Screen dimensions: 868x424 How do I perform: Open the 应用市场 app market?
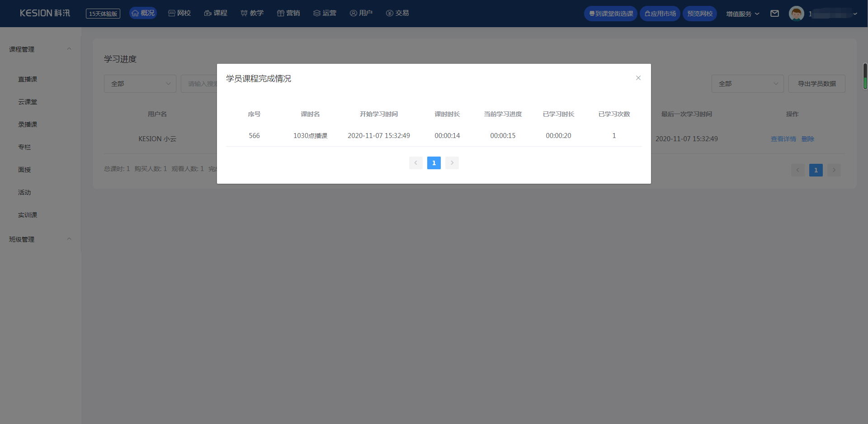tap(660, 14)
